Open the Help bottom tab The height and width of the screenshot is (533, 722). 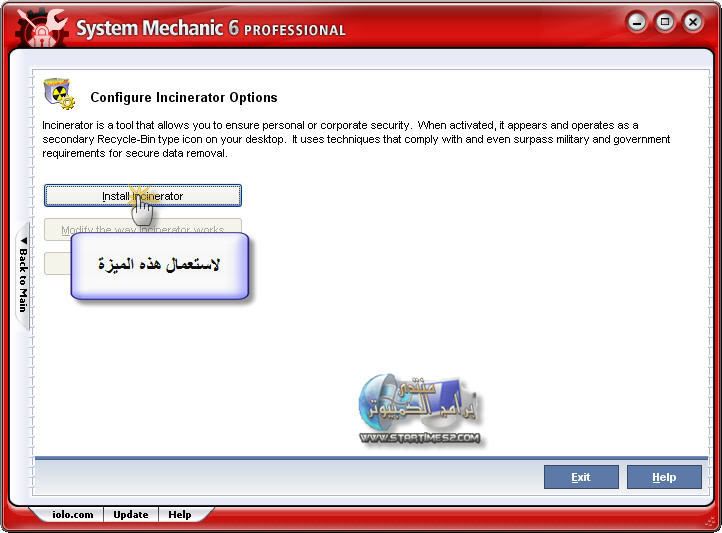[x=180, y=515]
